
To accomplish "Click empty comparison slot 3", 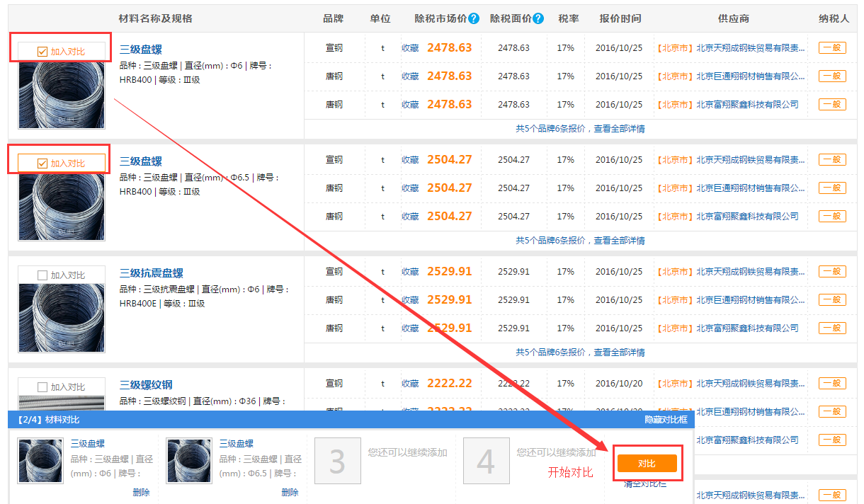I will 337,461.
